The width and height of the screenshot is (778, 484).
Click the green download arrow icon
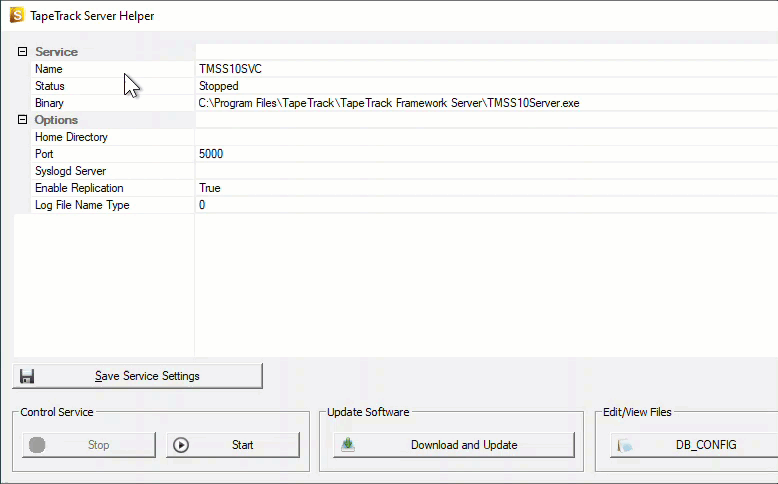[x=348, y=444]
